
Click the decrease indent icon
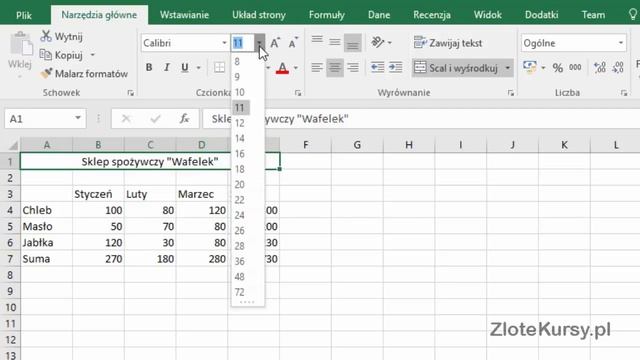(378, 67)
